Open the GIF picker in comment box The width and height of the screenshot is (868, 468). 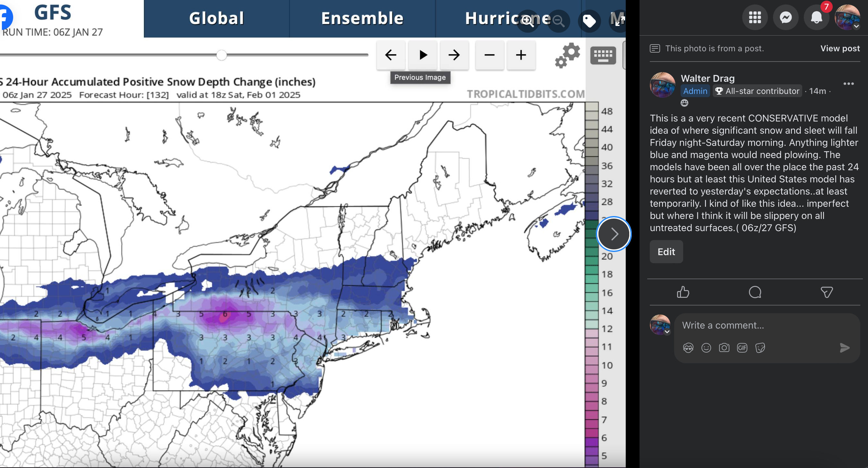pyautogui.click(x=742, y=347)
